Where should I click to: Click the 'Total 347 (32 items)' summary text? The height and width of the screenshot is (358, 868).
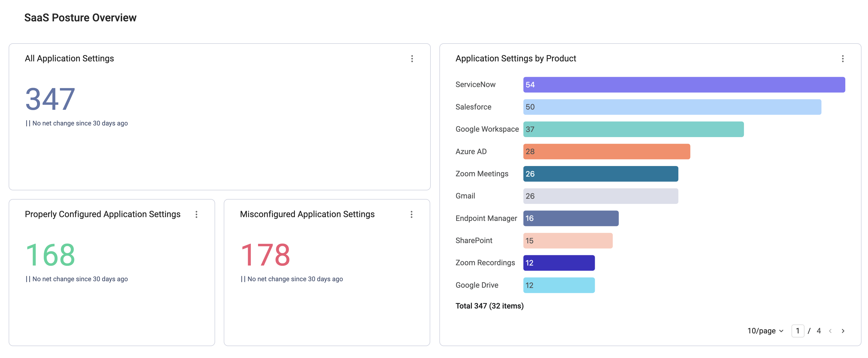coord(490,306)
